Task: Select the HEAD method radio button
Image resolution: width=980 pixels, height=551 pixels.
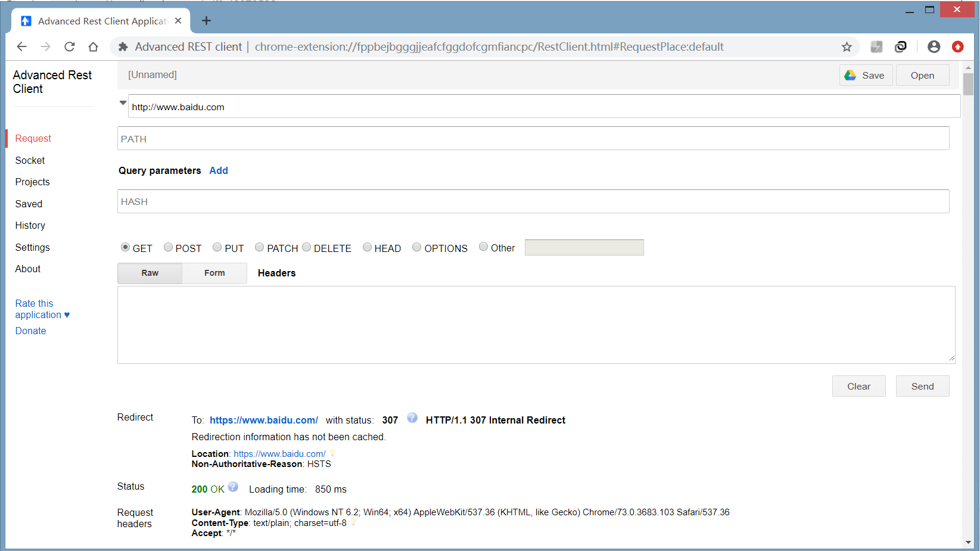Action: click(367, 247)
